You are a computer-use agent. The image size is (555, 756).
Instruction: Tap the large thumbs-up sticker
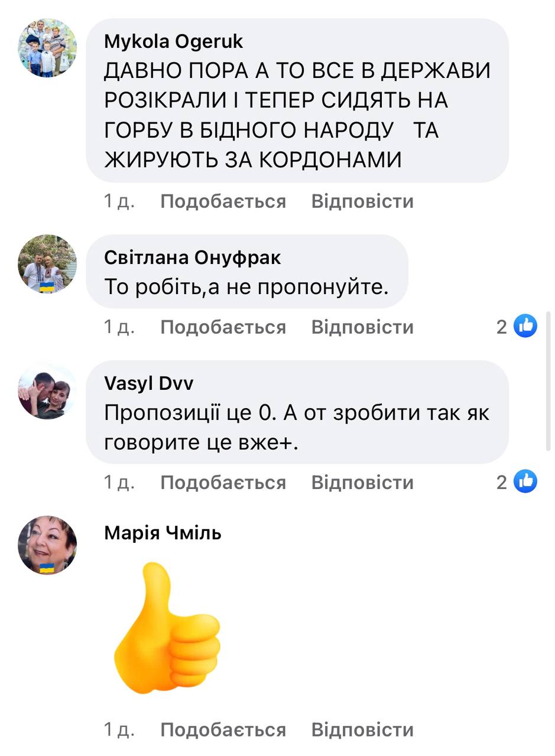click(x=167, y=628)
